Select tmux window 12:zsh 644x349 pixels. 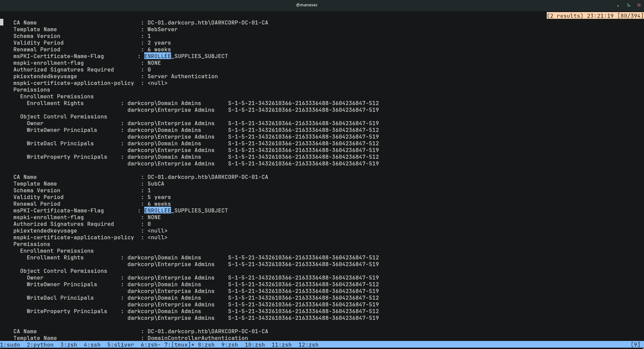point(308,345)
